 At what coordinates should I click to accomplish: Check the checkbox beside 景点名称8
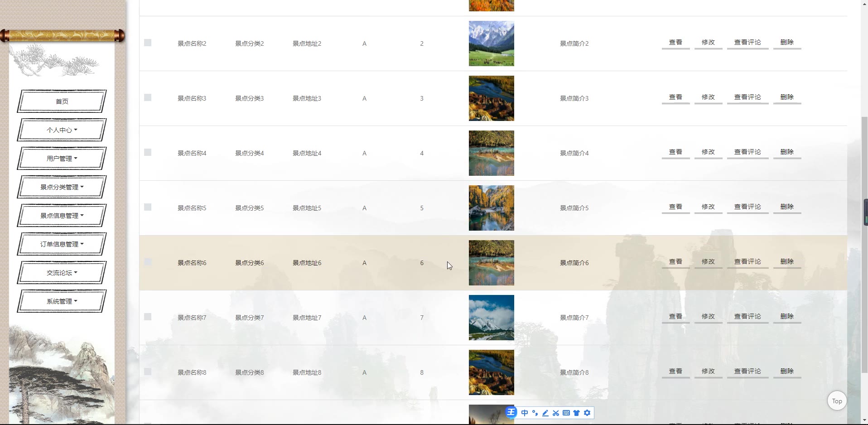point(148,372)
